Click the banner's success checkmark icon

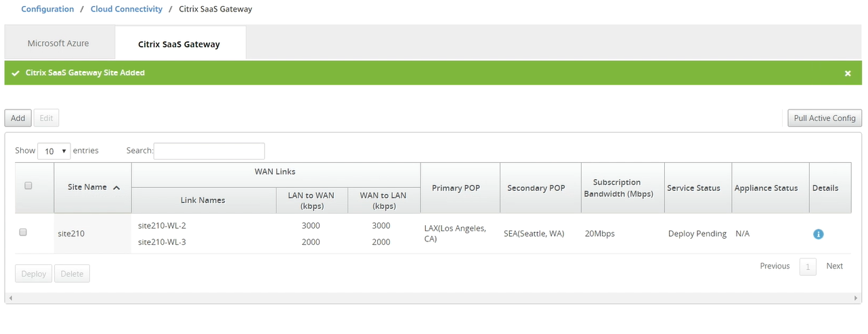tap(16, 73)
